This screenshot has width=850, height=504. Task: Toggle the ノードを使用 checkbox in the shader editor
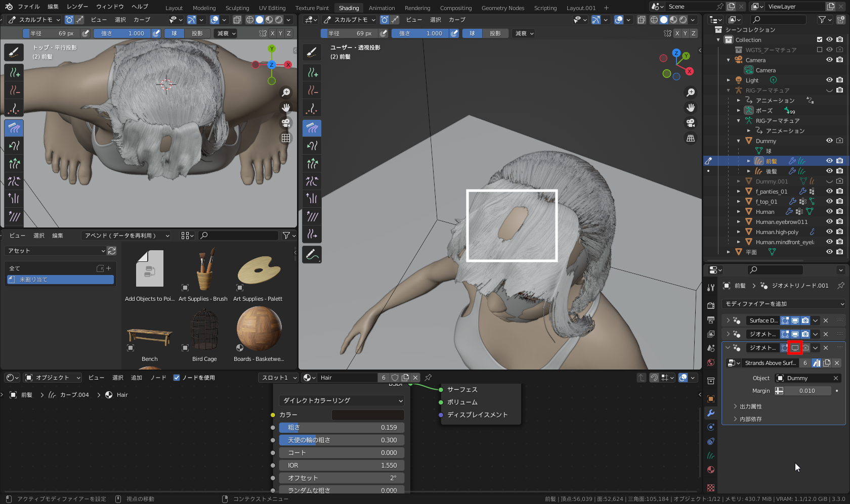point(177,377)
